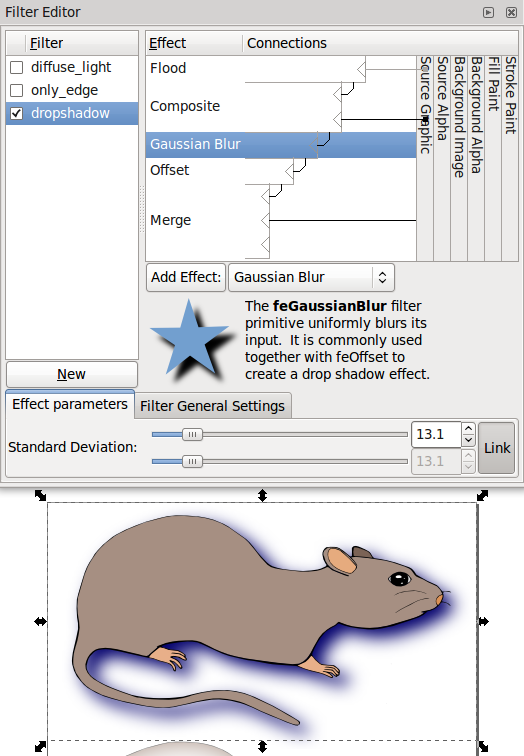The height and width of the screenshot is (756, 524).
Task: Click the left-middle canvas resize handle
Action: [40, 622]
